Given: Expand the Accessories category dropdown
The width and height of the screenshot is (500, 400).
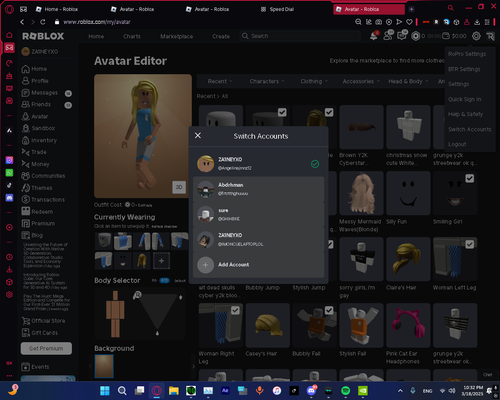Looking at the screenshot, I should coord(361,81).
